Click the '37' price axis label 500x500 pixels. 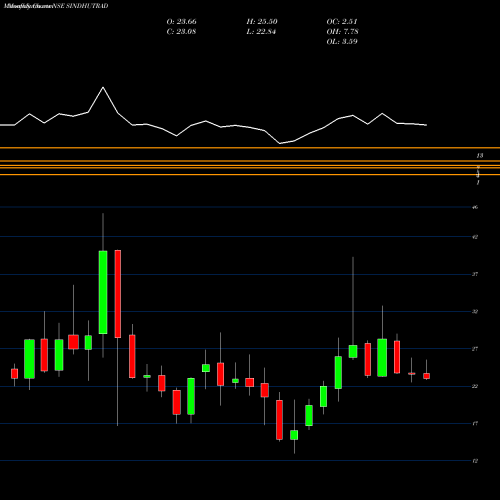point(475,274)
